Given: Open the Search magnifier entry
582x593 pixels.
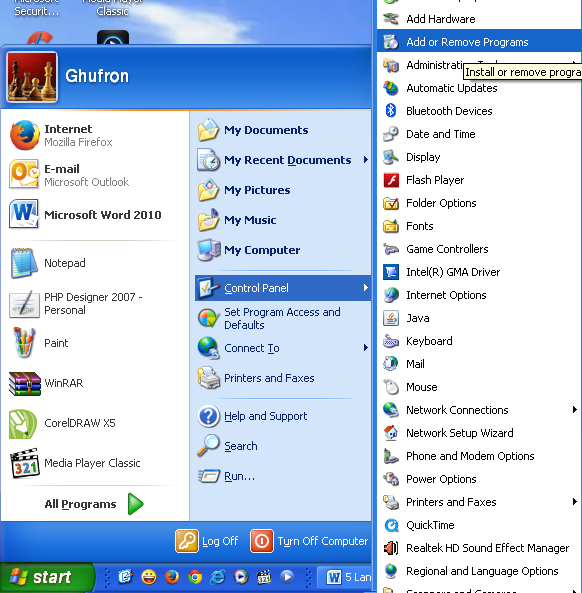Looking at the screenshot, I should click(x=282, y=446).
